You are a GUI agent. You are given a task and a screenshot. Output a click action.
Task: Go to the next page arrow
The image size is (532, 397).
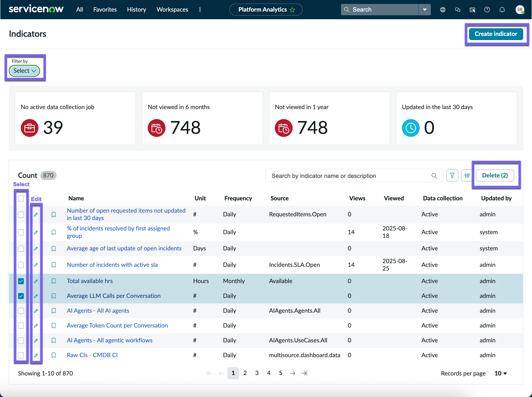[292, 373]
